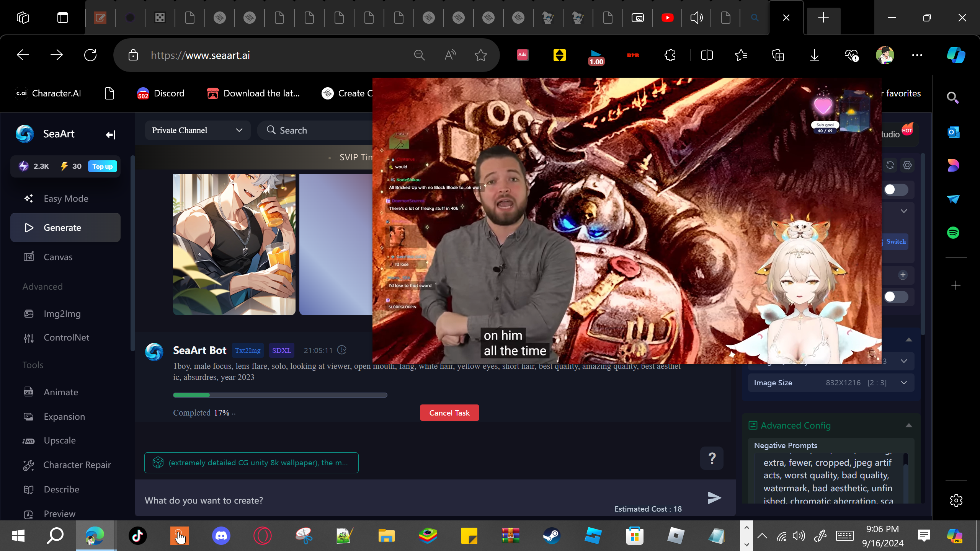Open Edge split screen icon
Image resolution: width=980 pixels, height=551 pixels.
click(x=707, y=55)
